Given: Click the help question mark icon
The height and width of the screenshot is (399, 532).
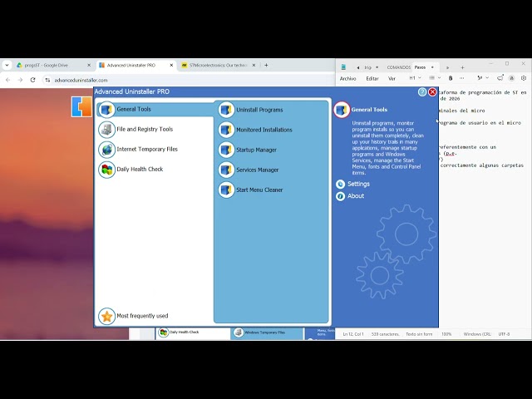Looking at the screenshot, I should tap(422, 92).
